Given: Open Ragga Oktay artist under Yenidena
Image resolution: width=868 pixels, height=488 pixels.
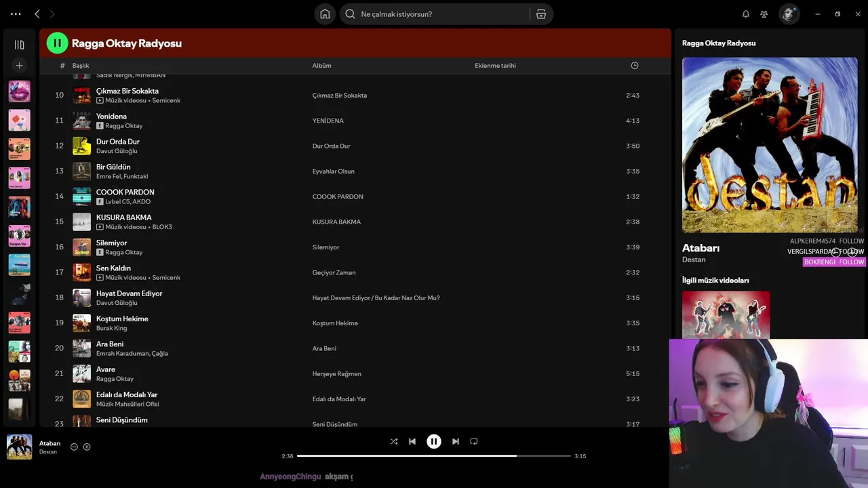Looking at the screenshot, I should (x=124, y=126).
